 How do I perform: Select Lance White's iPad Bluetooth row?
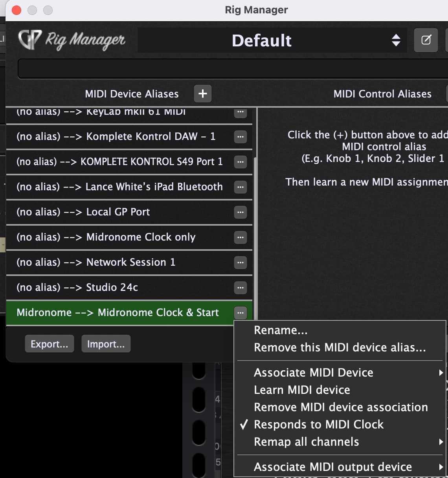tap(129, 187)
